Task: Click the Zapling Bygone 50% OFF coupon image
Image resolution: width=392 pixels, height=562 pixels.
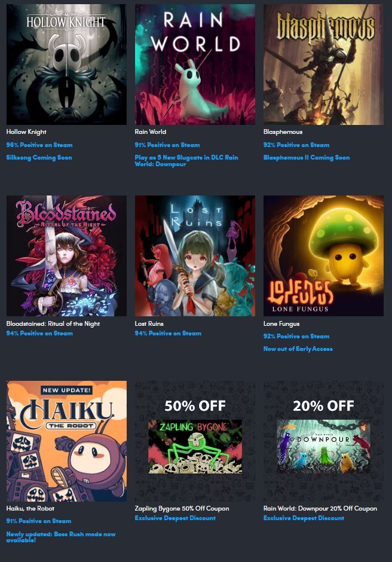Action: 195,441
